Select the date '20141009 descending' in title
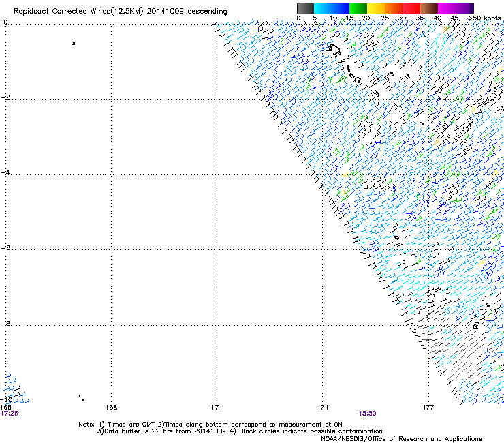The width and height of the screenshot is (504, 443). (x=187, y=12)
